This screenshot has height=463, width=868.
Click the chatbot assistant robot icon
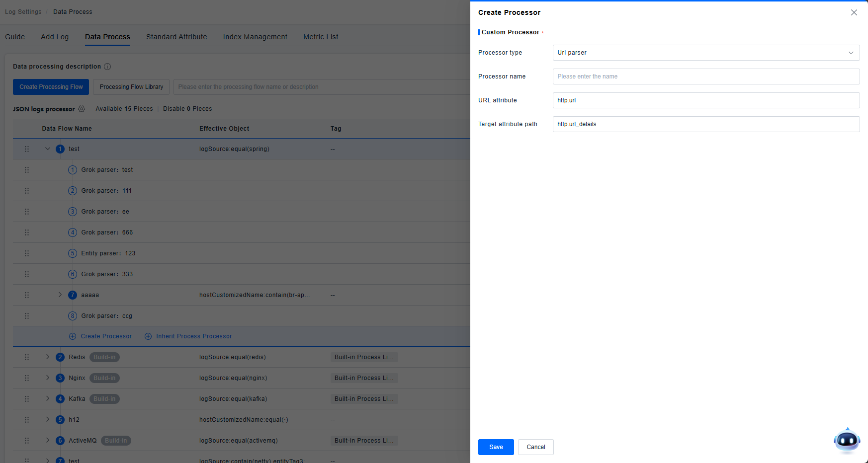(847, 440)
